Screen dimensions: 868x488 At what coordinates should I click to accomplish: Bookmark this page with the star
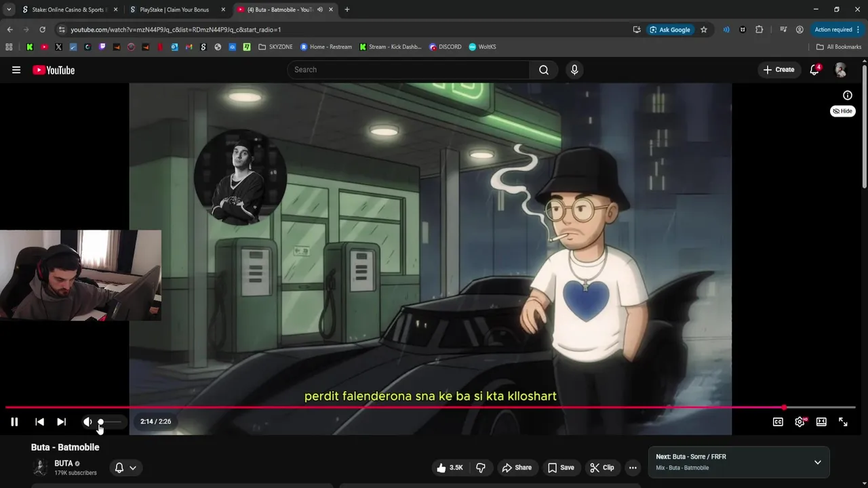704,30
